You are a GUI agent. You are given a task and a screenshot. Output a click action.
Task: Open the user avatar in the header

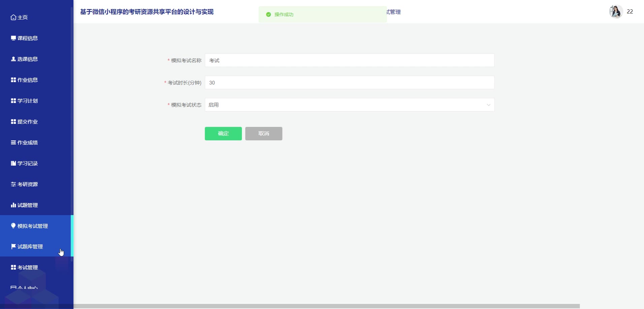(616, 11)
